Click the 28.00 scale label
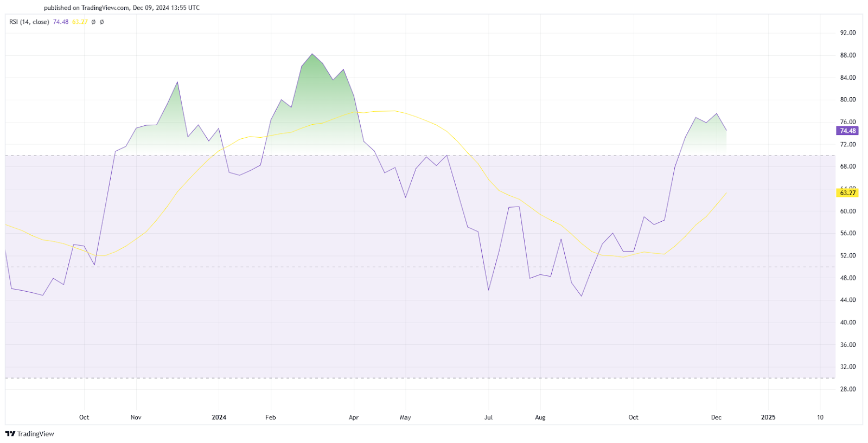868x443 pixels. pyautogui.click(x=848, y=389)
